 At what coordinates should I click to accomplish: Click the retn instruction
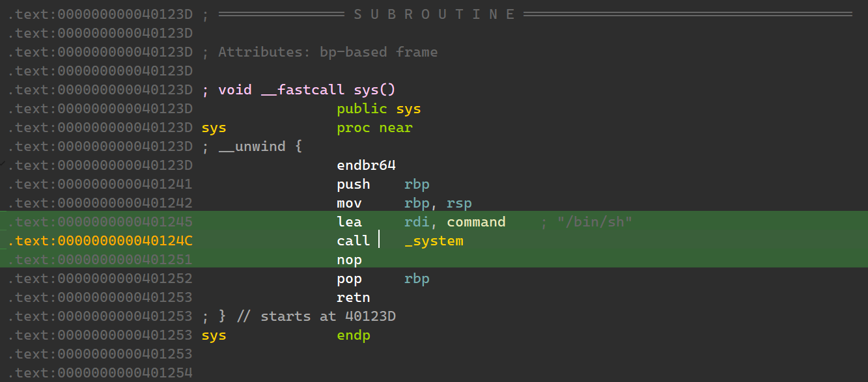pos(354,298)
